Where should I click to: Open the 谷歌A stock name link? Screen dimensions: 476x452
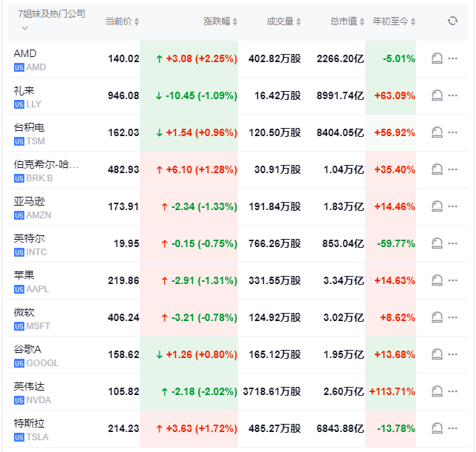pos(27,349)
